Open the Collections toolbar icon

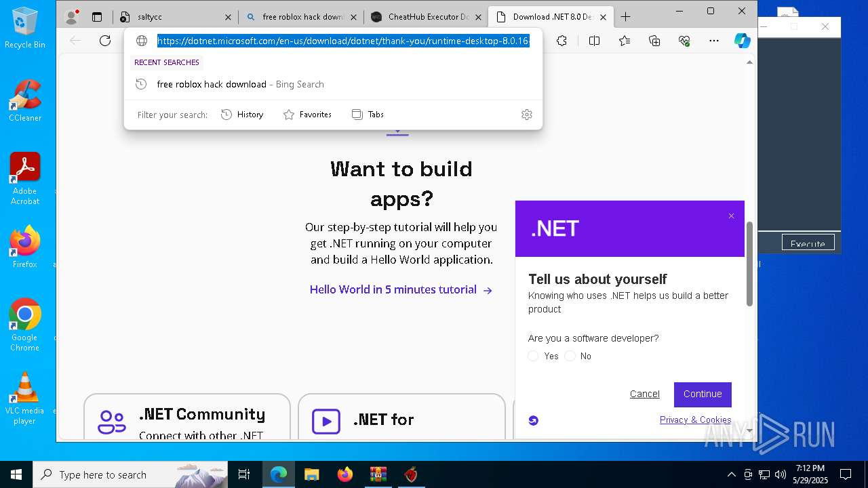pyautogui.click(x=654, y=41)
